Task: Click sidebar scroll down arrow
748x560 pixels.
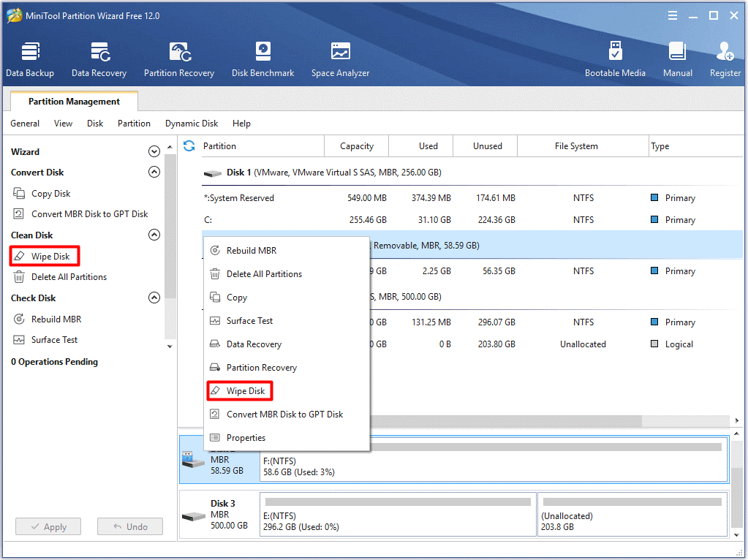Action: (170, 347)
